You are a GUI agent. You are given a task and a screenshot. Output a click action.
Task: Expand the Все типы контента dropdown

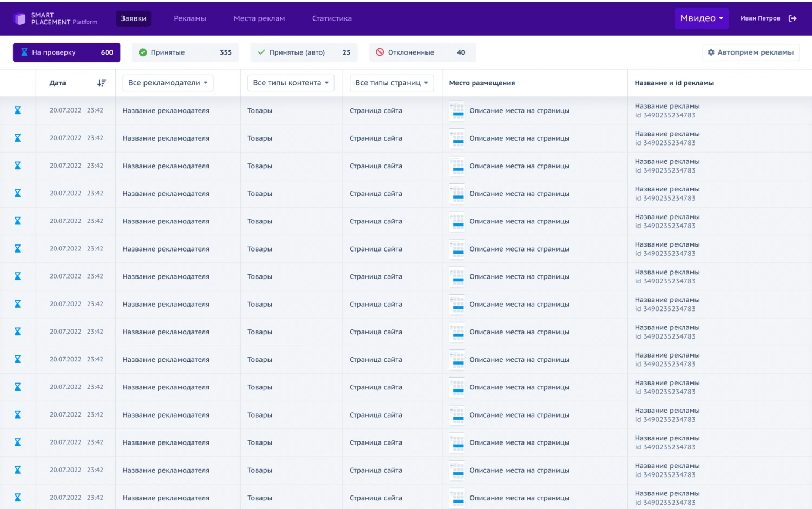click(291, 83)
